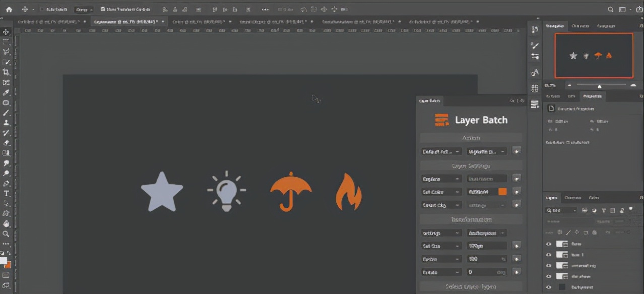The image size is (644, 294).
Task: Open the Properties panel tab
Action: click(x=592, y=96)
